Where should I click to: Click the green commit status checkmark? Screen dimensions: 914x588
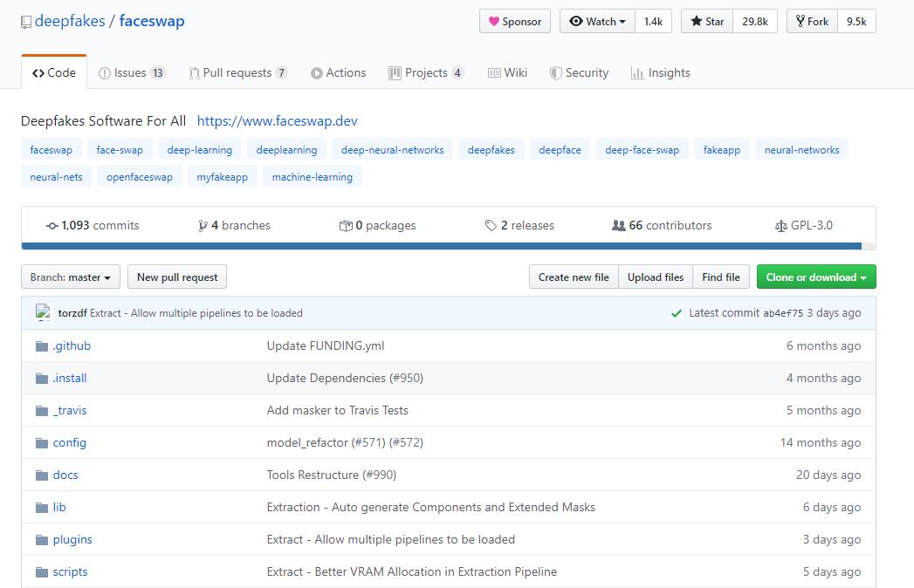point(677,313)
